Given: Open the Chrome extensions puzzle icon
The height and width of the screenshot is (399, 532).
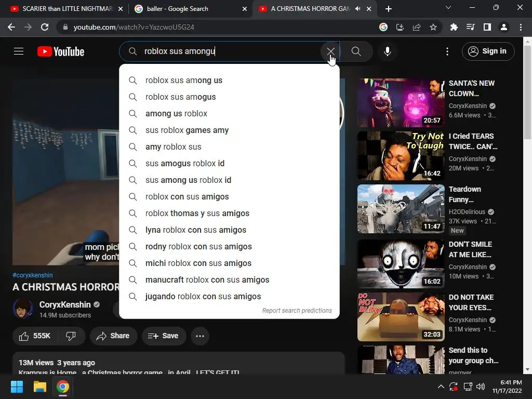Looking at the screenshot, I should [x=454, y=27].
